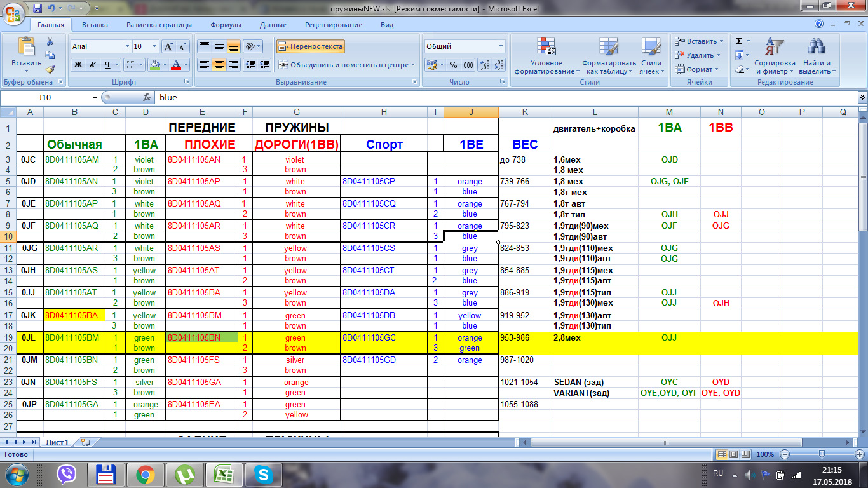Viewport: 868px width, 488px height.
Task: Click the Clear eraser icon
Action: click(739, 69)
